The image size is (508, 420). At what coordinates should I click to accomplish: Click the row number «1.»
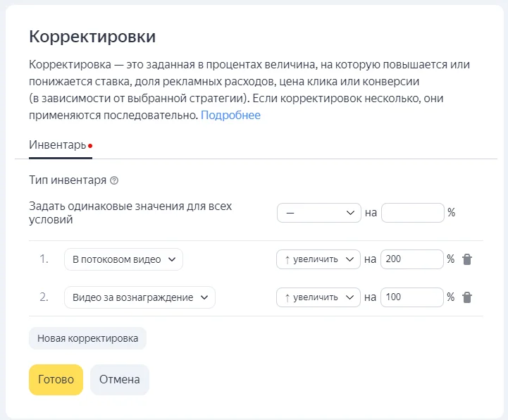coord(44,259)
